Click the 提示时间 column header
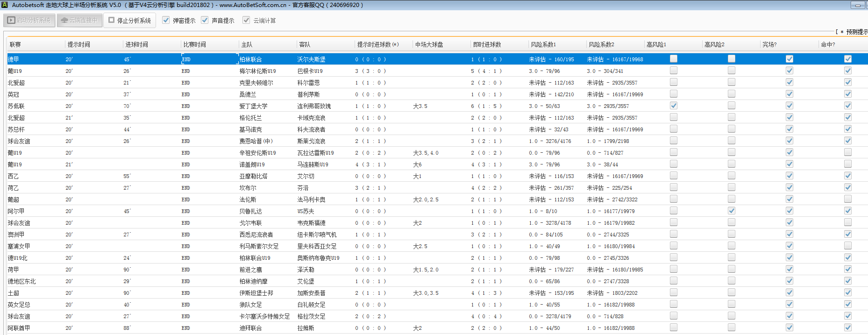Image resolution: width=868 pixels, height=335 pixels. pos(78,44)
